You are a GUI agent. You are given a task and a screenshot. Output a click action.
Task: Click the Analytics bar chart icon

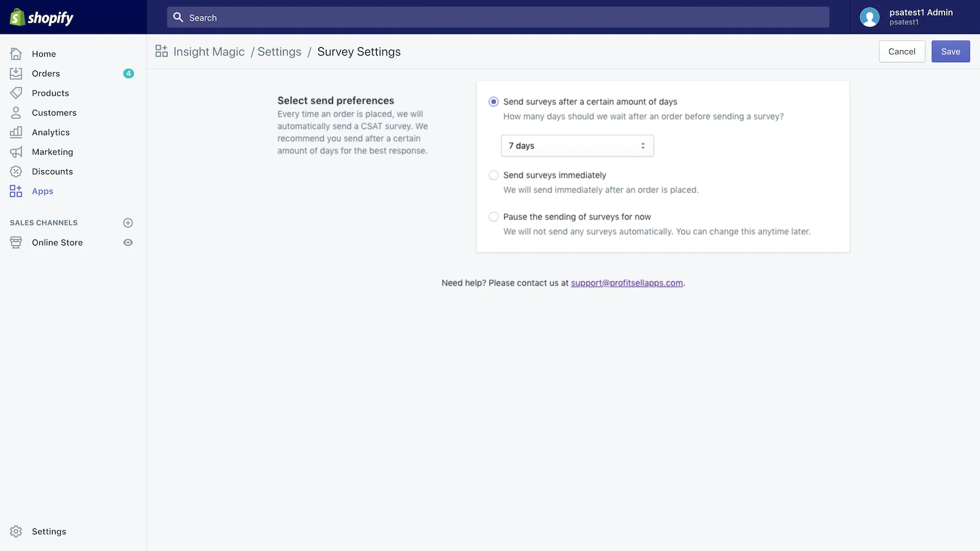point(16,132)
